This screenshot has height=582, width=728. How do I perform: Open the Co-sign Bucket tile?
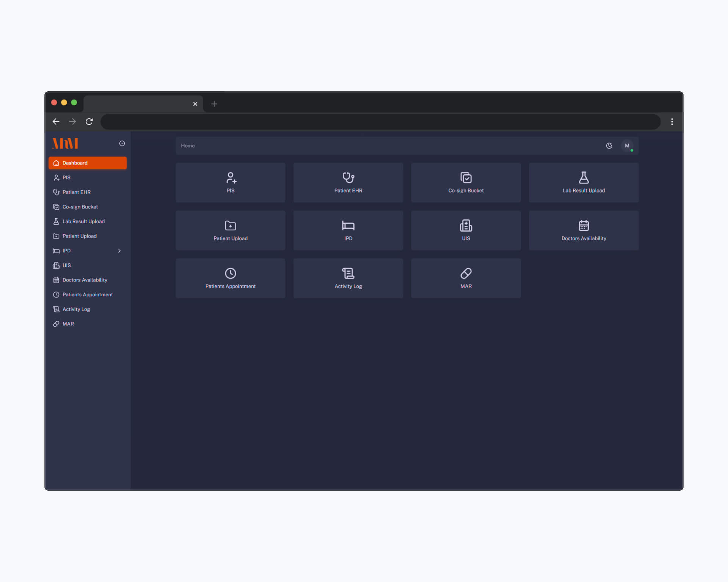[x=466, y=182]
